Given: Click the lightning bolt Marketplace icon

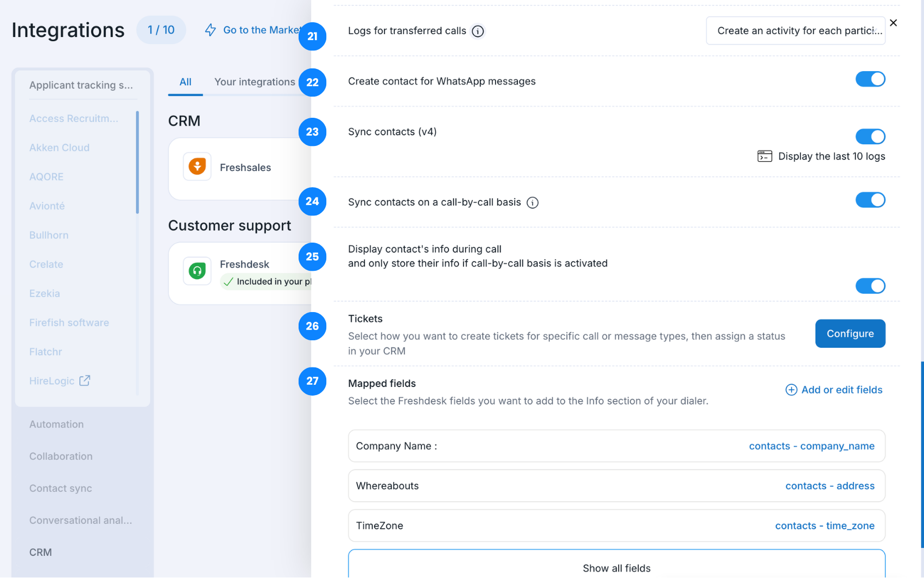Looking at the screenshot, I should (x=211, y=30).
